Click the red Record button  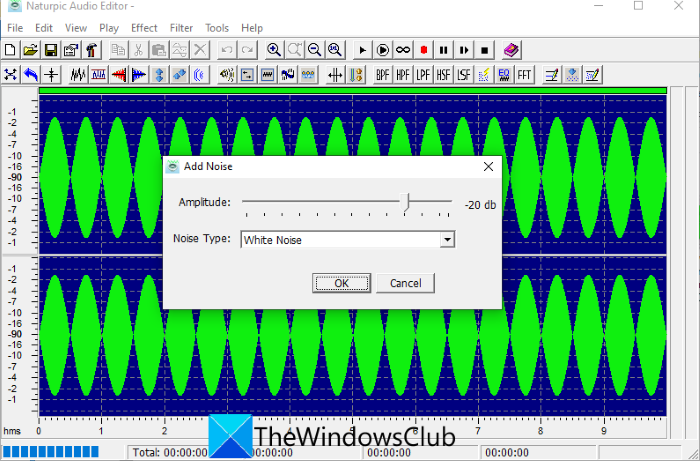[424, 50]
